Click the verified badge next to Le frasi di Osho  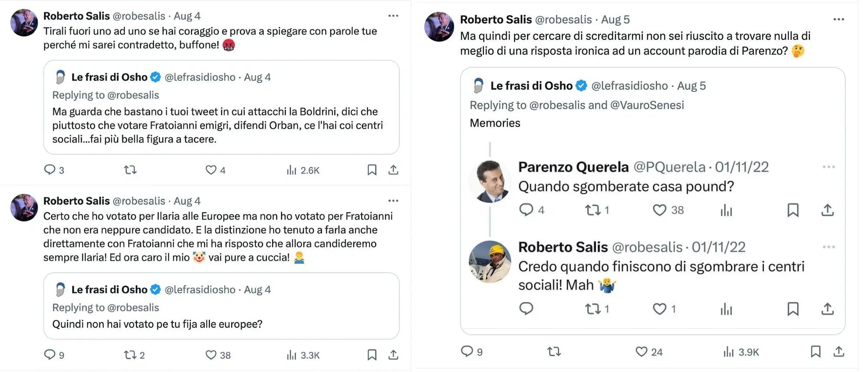point(155,77)
